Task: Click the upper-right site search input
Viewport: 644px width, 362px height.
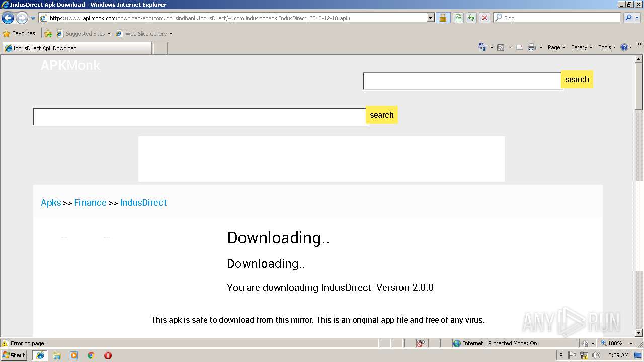Action: point(462,81)
